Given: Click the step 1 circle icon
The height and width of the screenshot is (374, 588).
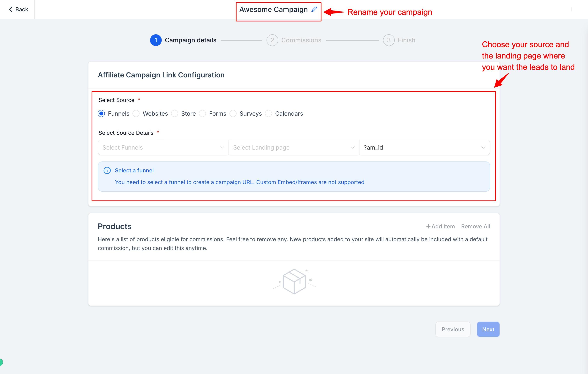Looking at the screenshot, I should point(155,40).
